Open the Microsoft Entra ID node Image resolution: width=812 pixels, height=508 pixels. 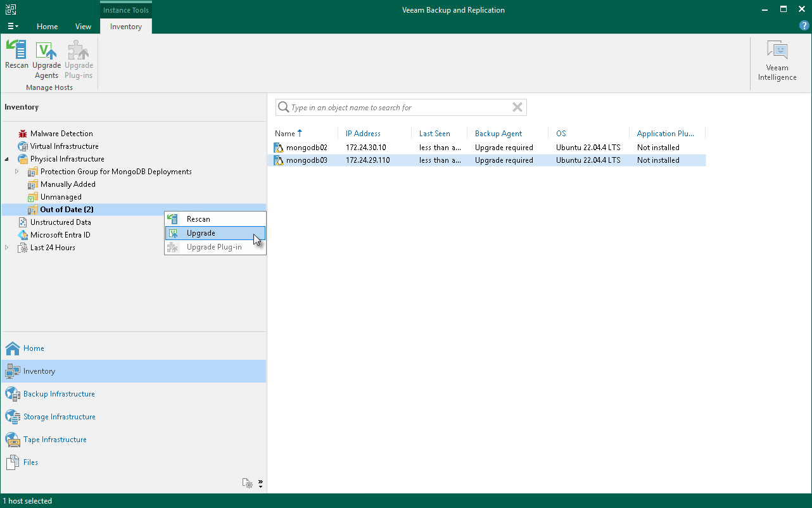pyautogui.click(x=60, y=235)
